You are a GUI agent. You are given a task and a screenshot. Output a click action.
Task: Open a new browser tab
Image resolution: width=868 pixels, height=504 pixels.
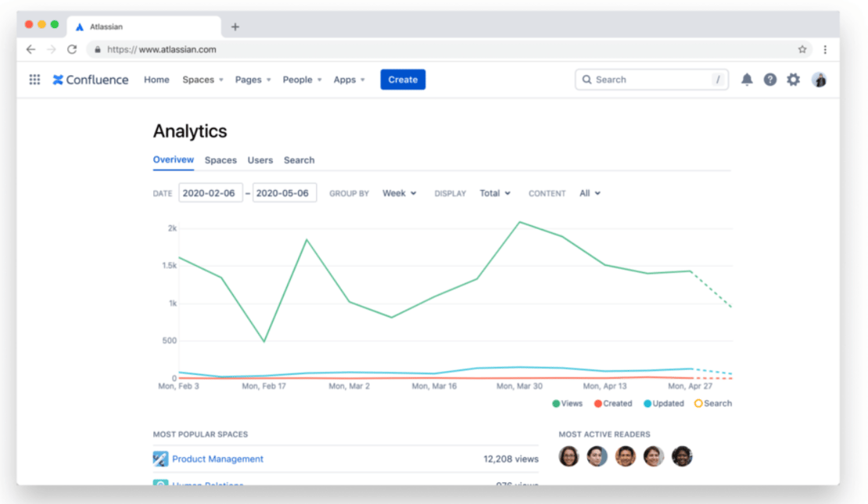(235, 27)
